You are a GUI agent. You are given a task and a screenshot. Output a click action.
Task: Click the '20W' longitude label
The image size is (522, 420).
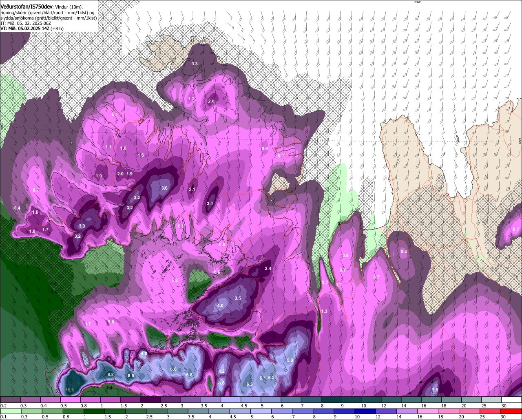[417, 2]
